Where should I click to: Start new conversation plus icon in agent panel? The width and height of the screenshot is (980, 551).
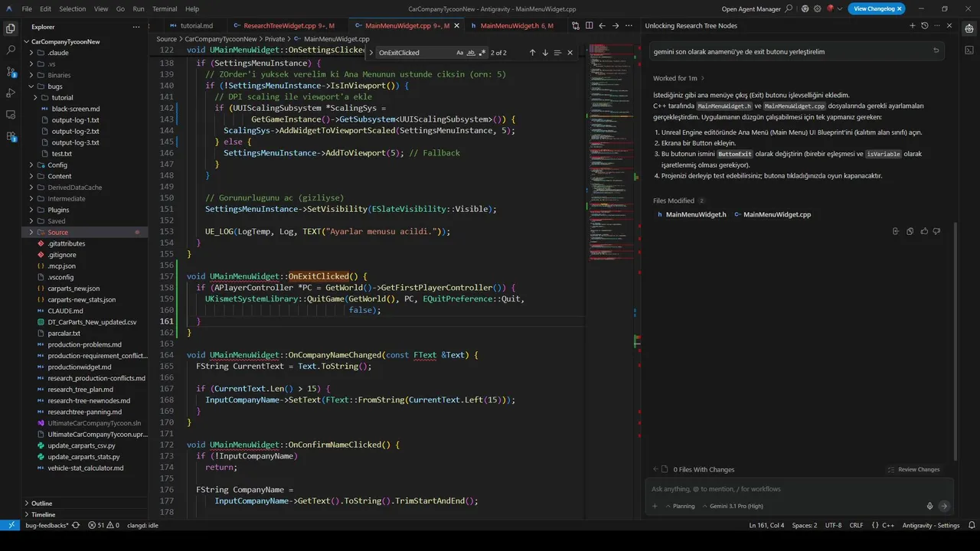pyautogui.click(x=913, y=25)
